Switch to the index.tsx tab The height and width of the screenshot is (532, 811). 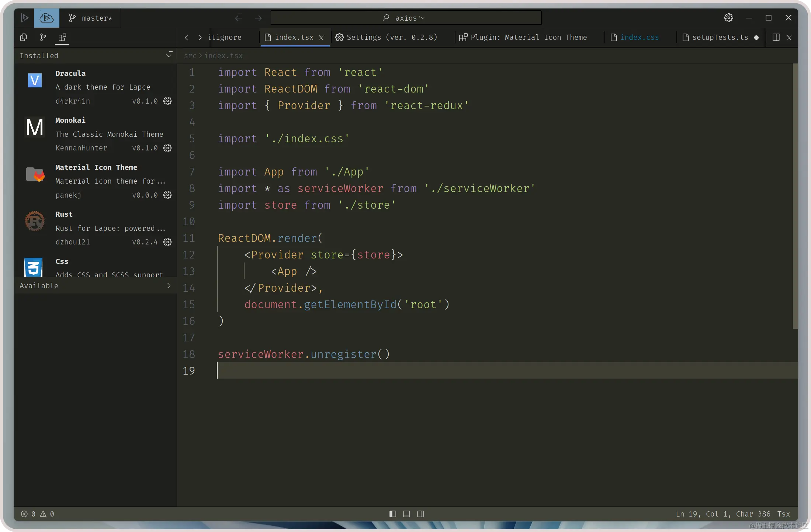pos(294,37)
